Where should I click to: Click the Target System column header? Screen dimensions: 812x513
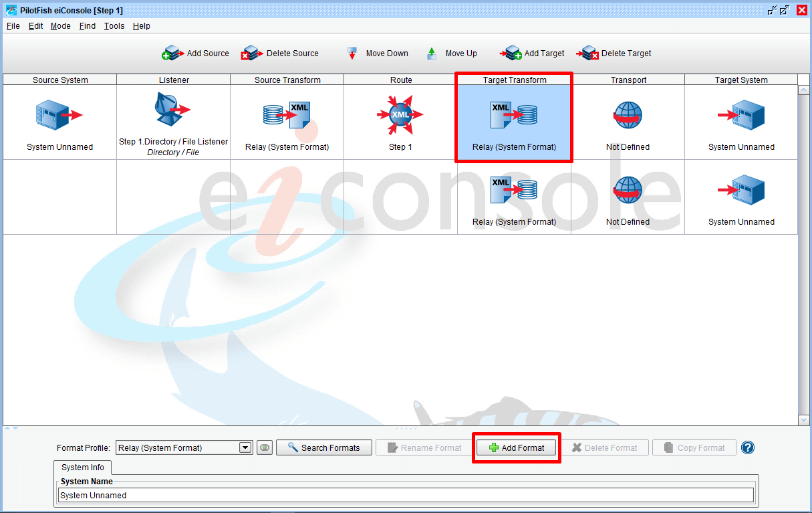click(x=741, y=80)
